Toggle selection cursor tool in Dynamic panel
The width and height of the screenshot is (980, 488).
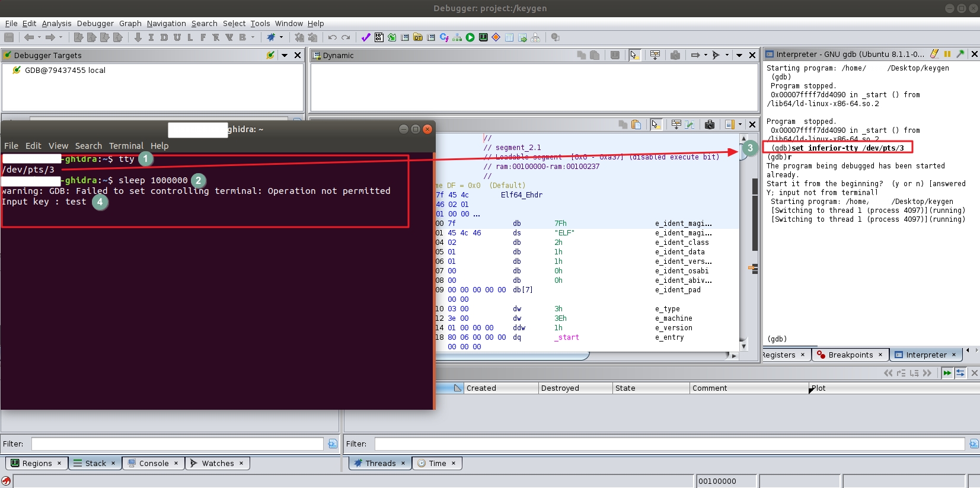point(634,55)
